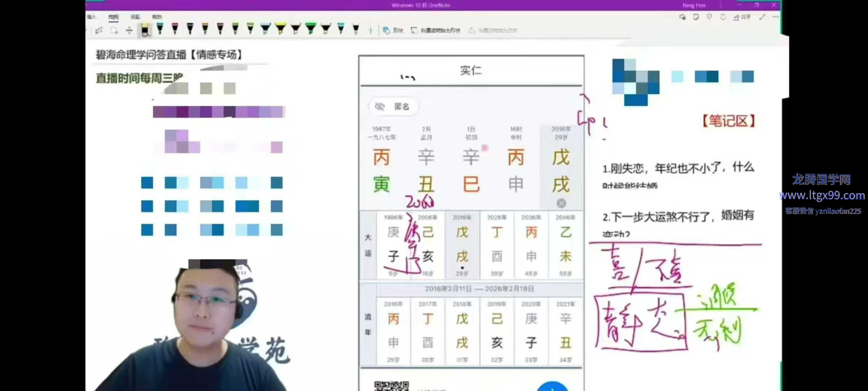This screenshot has height=391, width=868.
Task: Select the 2046年 乙未 大运 column
Action: click(x=565, y=245)
